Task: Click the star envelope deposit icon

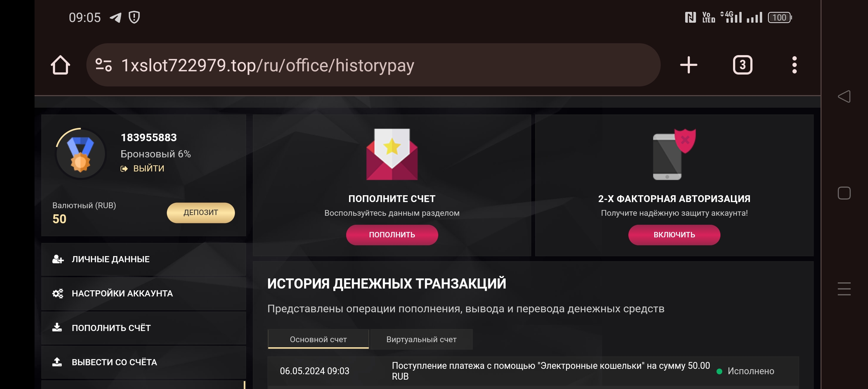Action: [392, 154]
